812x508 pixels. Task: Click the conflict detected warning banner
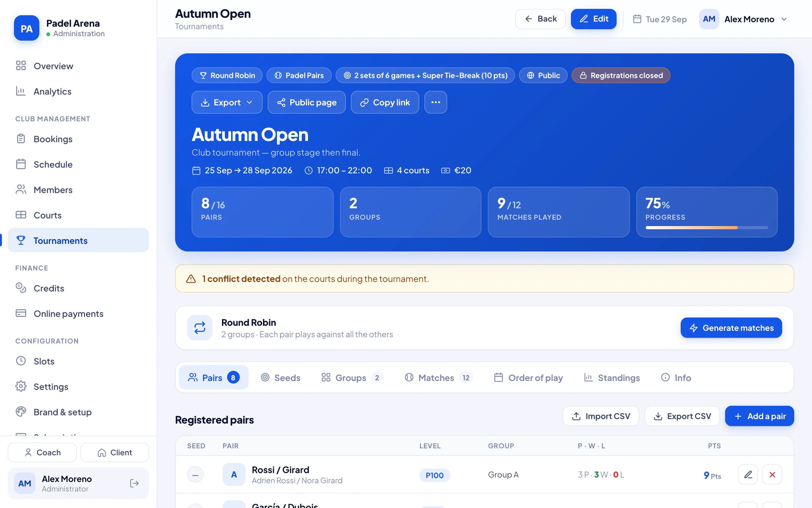[485, 278]
